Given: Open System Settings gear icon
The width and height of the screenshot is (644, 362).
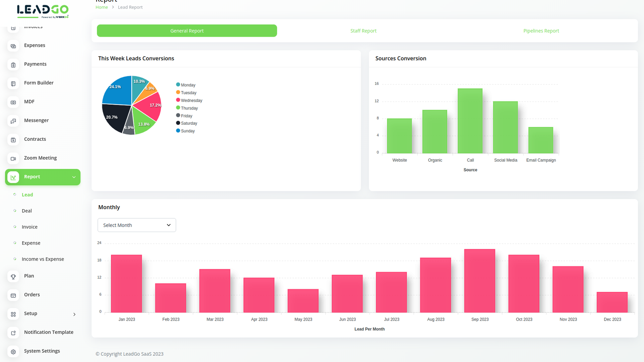Looking at the screenshot, I should [x=13, y=352].
